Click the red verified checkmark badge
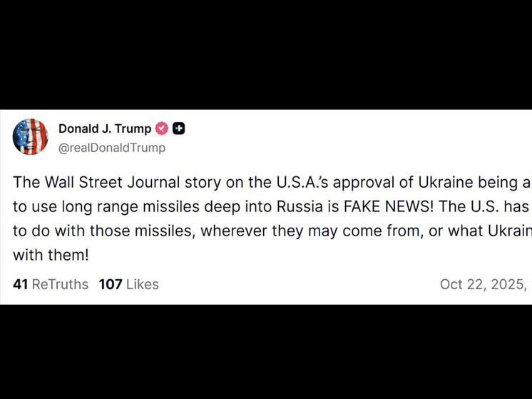532x399 pixels. coord(162,128)
